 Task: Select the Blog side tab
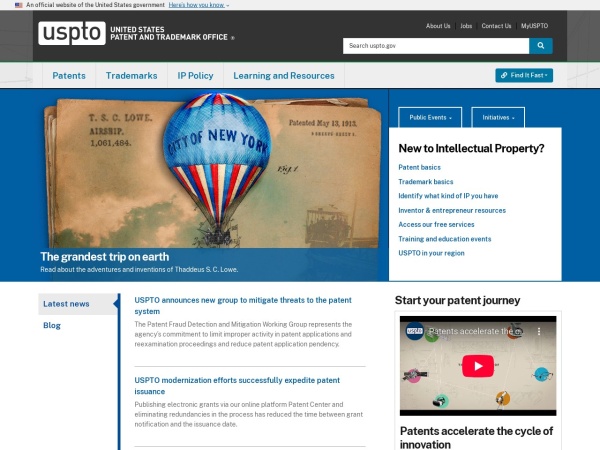[x=52, y=325]
